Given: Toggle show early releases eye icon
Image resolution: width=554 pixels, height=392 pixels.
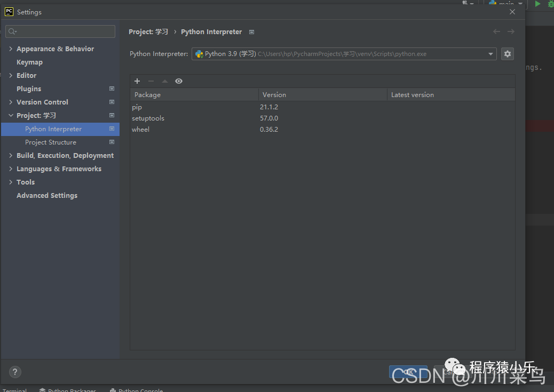Looking at the screenshot, I should click(x=179, y=81).
